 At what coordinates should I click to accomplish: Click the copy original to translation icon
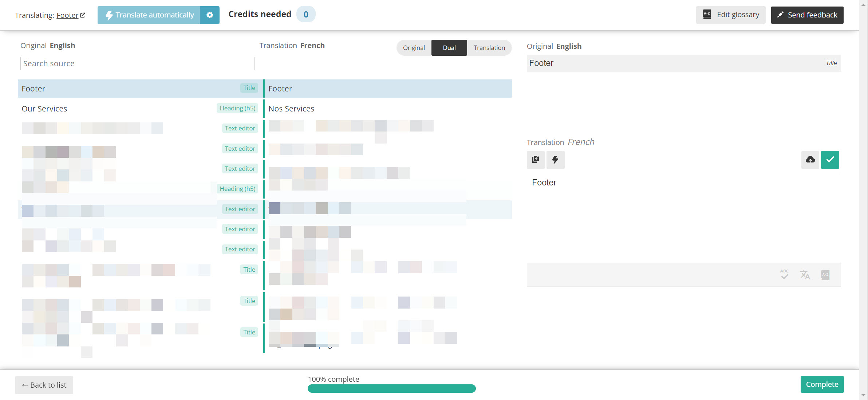(535, 160)
